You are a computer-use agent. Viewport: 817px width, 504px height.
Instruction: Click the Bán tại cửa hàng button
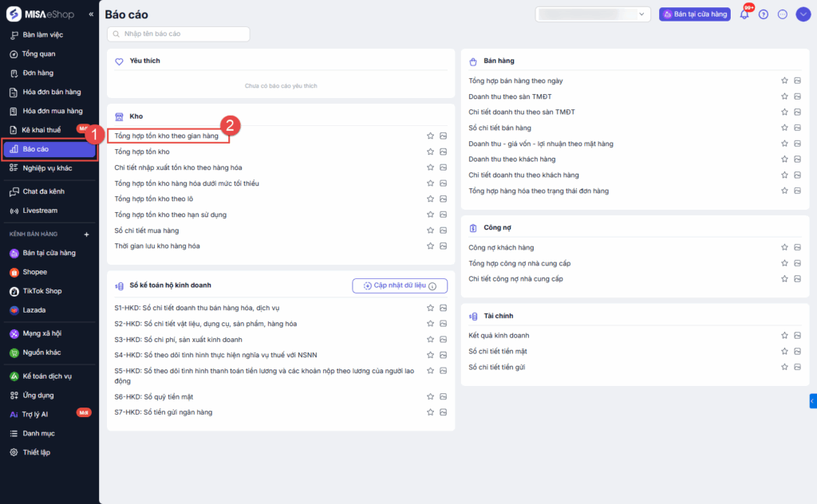[x=695, y=14]
